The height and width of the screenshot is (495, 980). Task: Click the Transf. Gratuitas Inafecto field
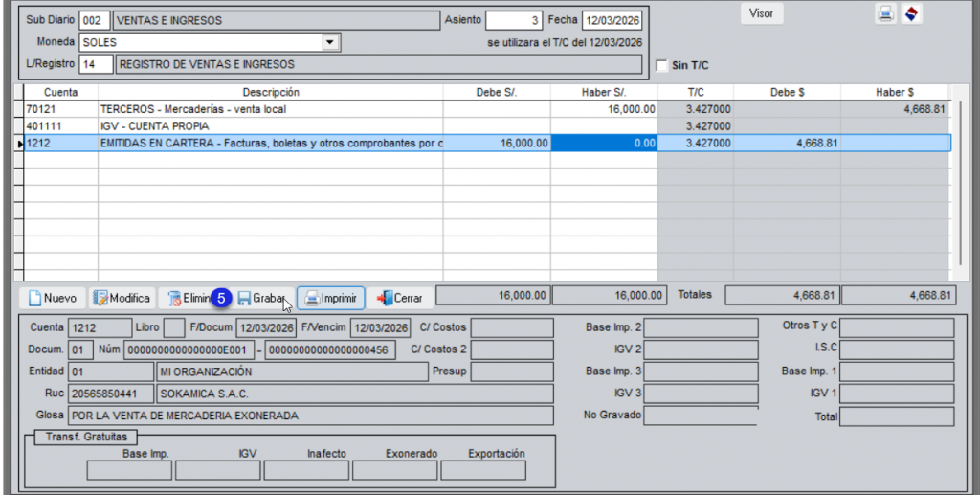click(x=306, y=471)
